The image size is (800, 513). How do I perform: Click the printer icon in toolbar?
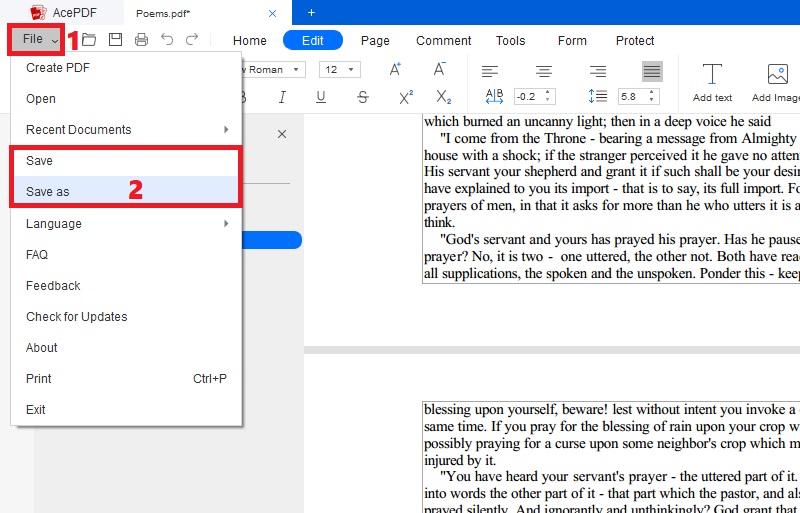coord(141,39)
